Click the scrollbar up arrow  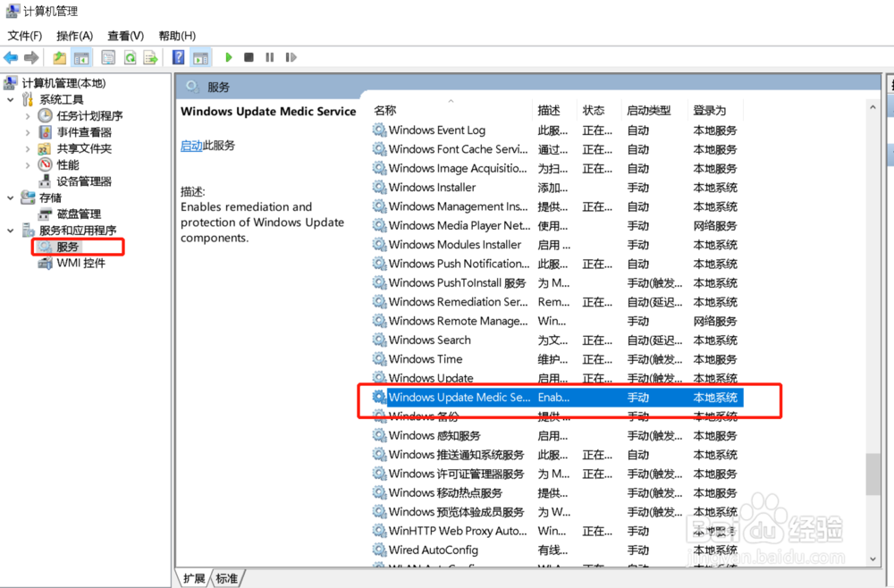[x=873, y=108]
